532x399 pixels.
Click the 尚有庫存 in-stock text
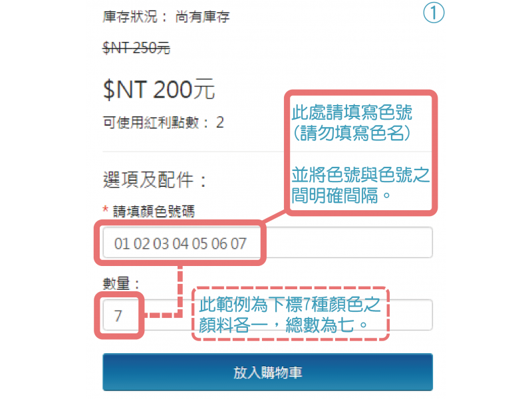(202, 17)
